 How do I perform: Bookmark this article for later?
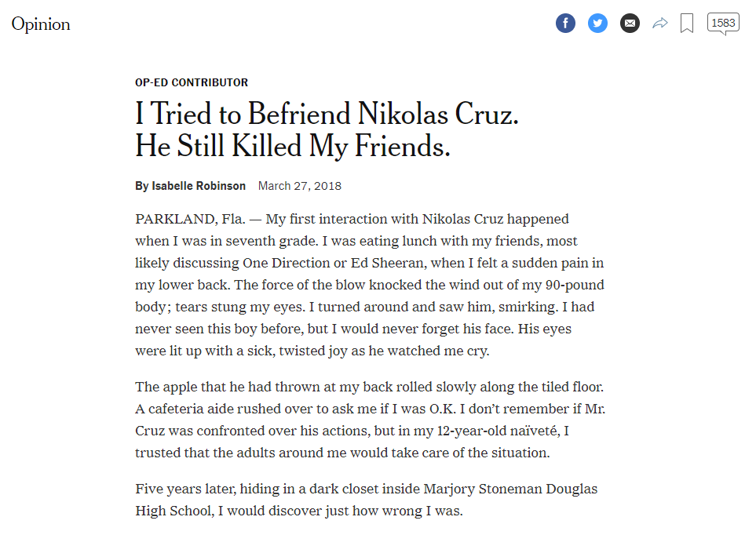(x=687, y=23)
